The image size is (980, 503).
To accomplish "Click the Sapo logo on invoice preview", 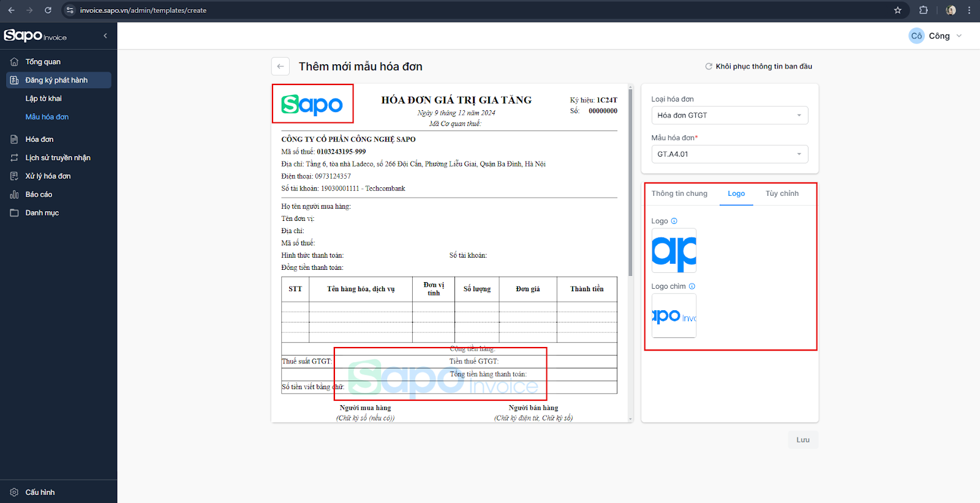I will pos(312,105).
